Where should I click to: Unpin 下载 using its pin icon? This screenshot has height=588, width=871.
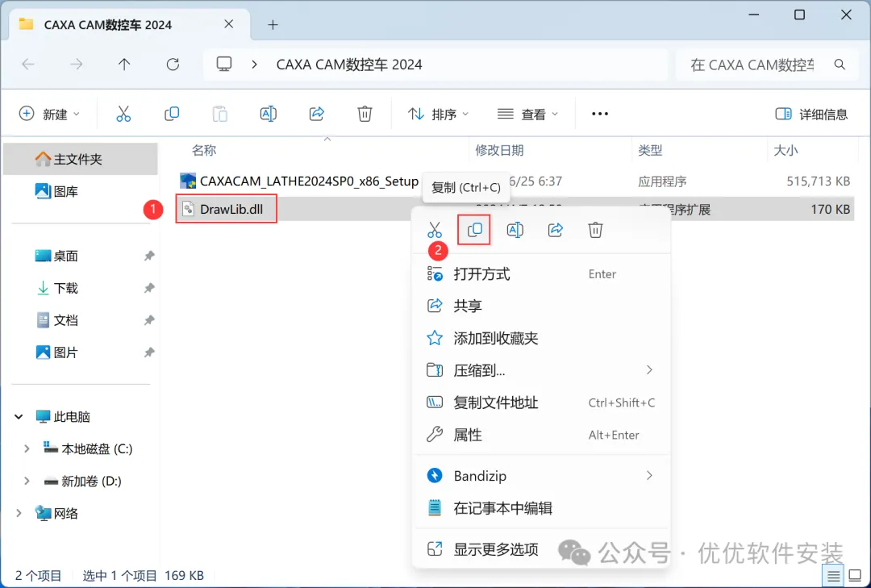[149, 288]
